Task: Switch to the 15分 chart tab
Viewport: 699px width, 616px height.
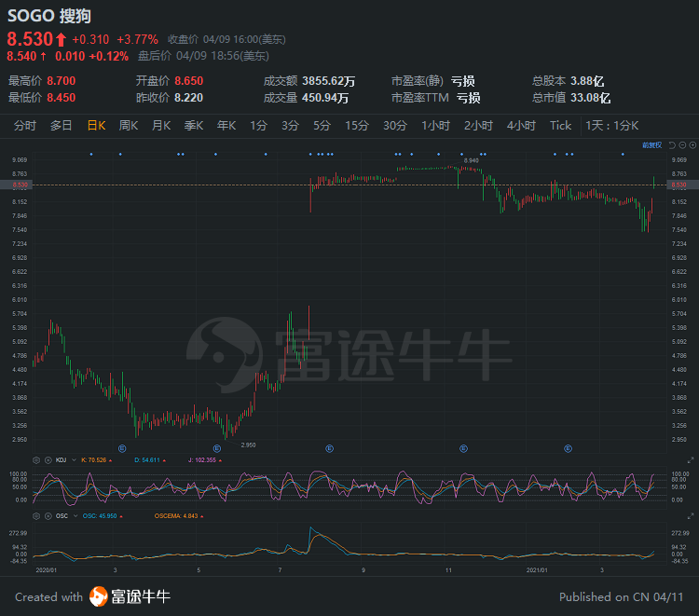Action: [x=357, y=126]
